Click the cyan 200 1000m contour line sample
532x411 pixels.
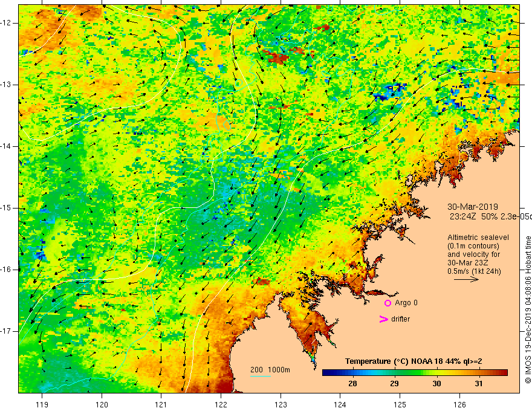tap(261, 377)
